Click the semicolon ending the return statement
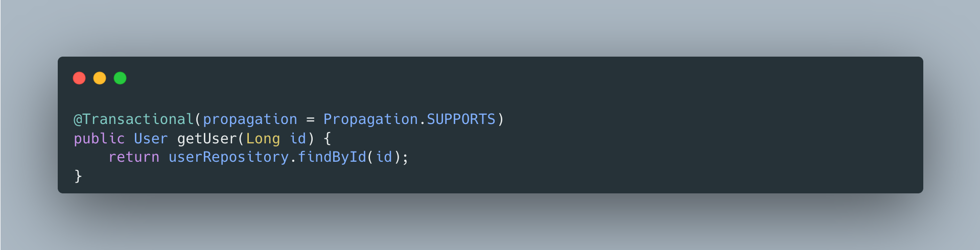This screenshot has height=250, width=980. click(x=406, y=157)
